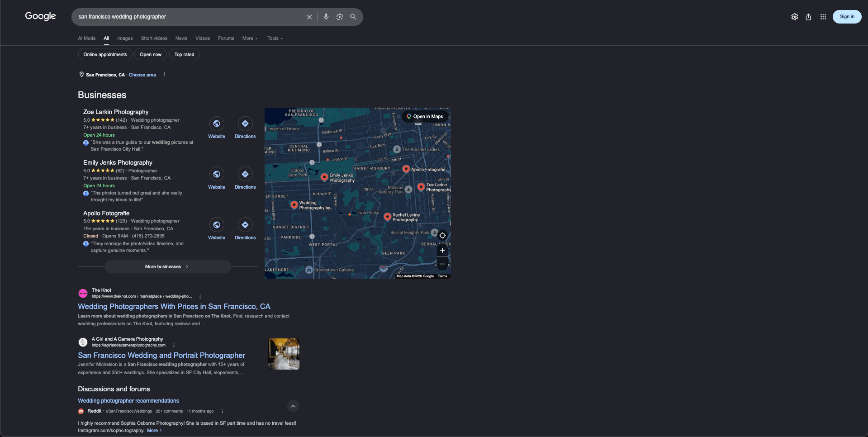This screenshot has height=437, width=868.
Task: Get Directions icon for Emily Jenks Photography
Action: point(245,174)
